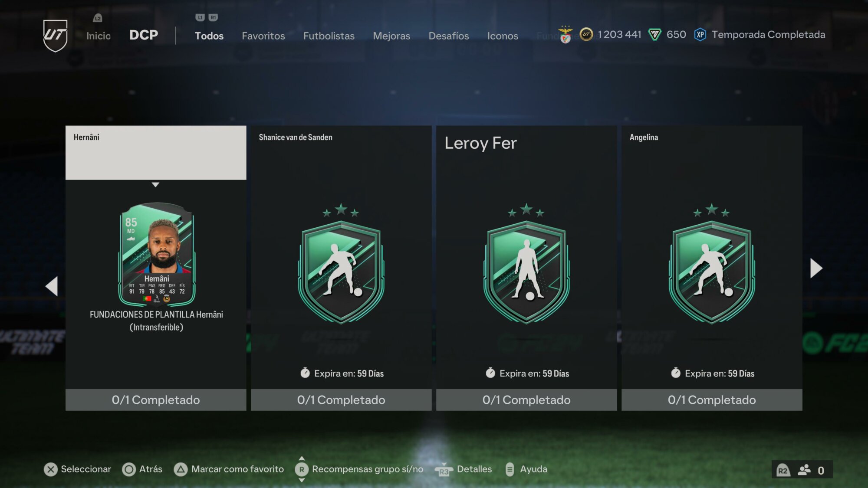Click the XP season badge icon

pyautogui.click(x=700, y=35)
